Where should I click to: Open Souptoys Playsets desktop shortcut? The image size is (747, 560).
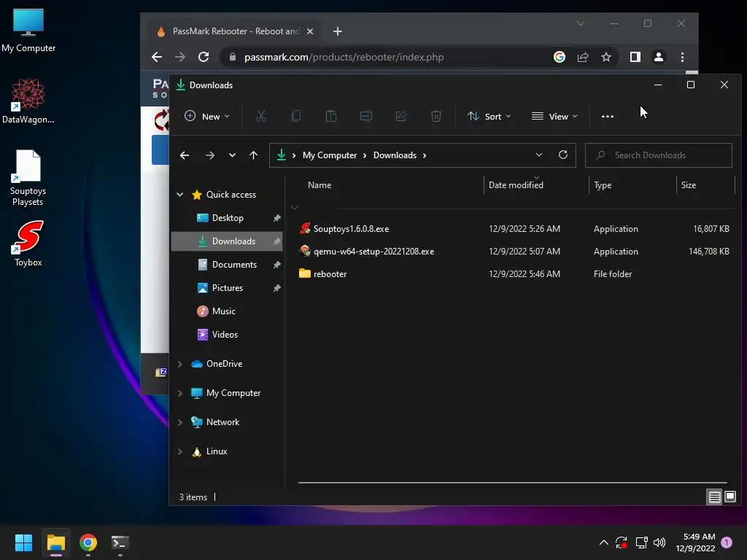(28, 178)
